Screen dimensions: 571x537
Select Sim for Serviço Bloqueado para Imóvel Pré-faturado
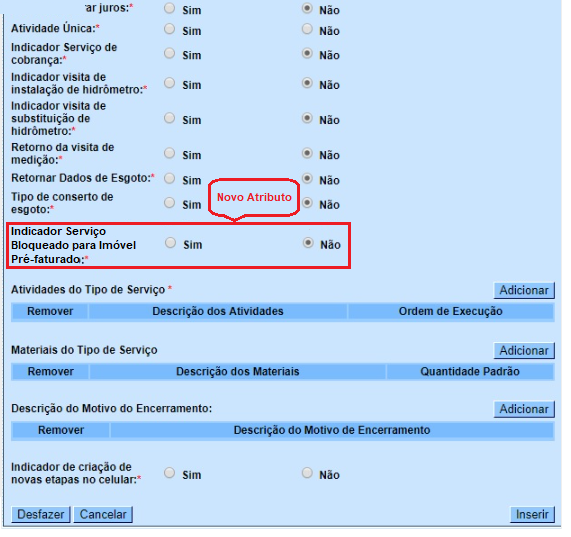(x=170, y=243)
